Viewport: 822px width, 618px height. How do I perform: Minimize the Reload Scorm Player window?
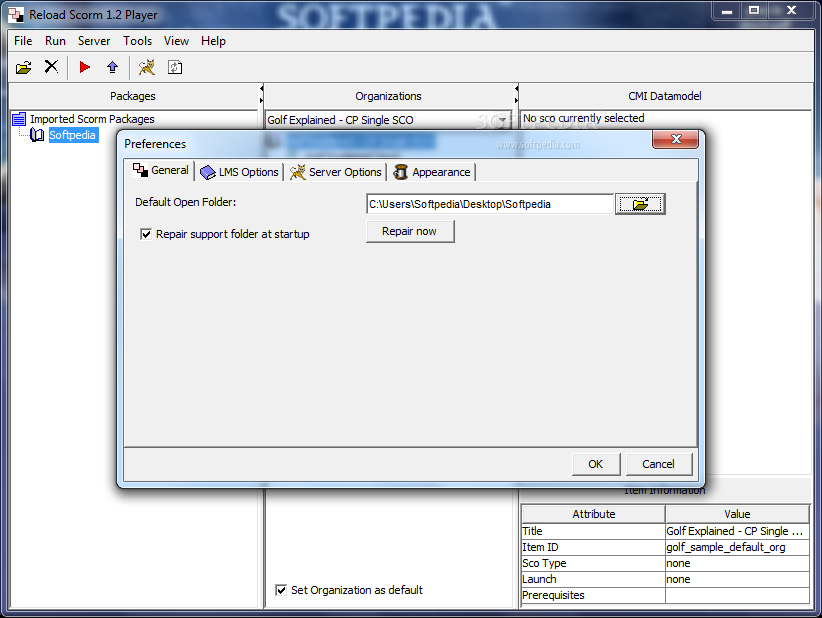[727, 11]
